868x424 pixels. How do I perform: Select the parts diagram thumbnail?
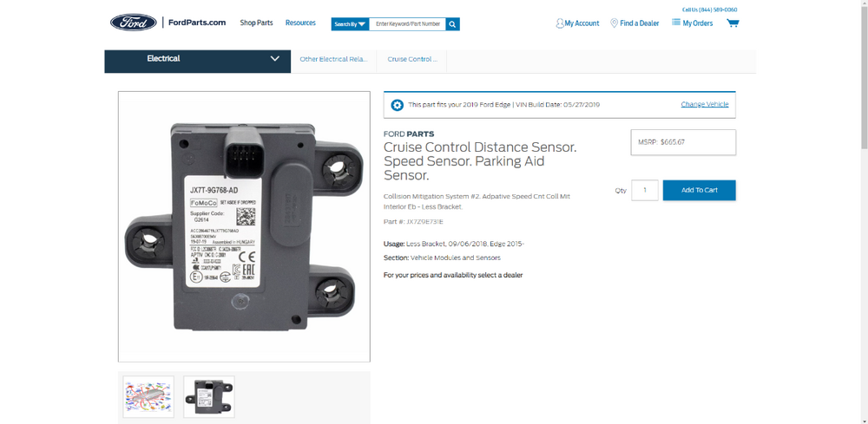coord(148,397)
